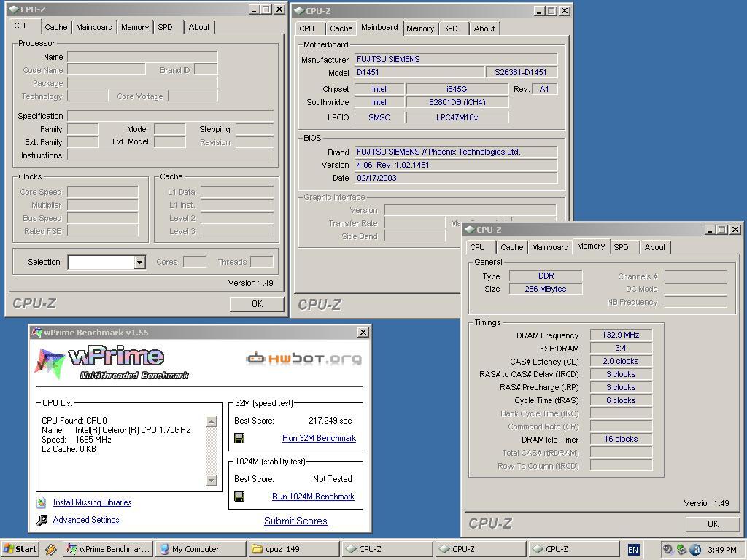Switch to cpuz_149 folder taskbar button
This screenshot has width=747, height=560.
pos(295,549)
